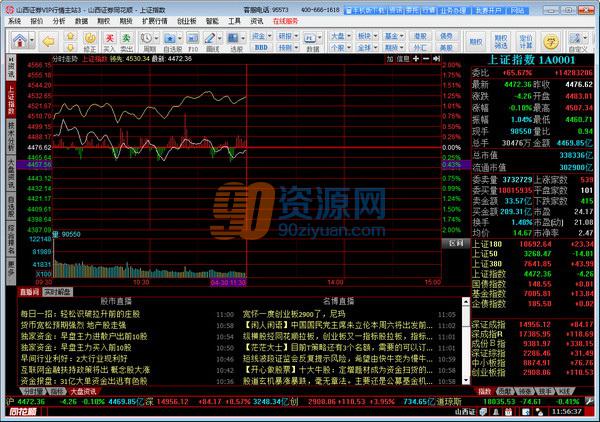Open the 大盘 dropdown

pos(340,36)
